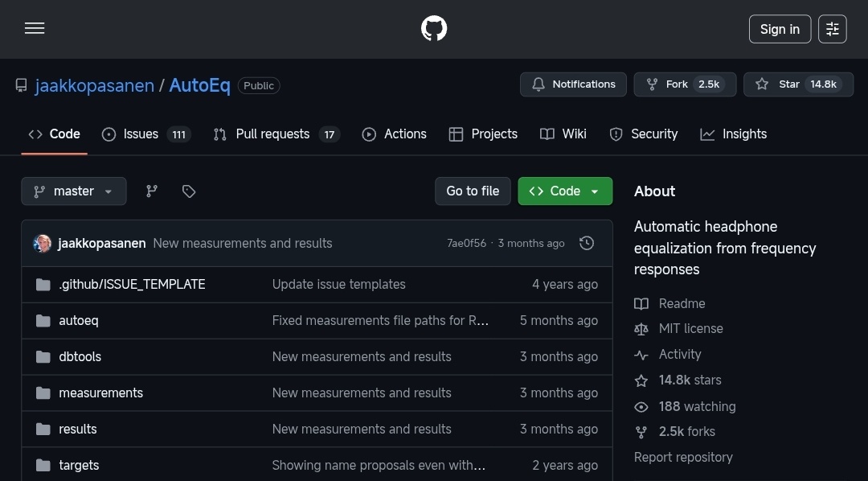Open commit hash 7ae0f56
868x481 pixels.
(x=466, y=243)
